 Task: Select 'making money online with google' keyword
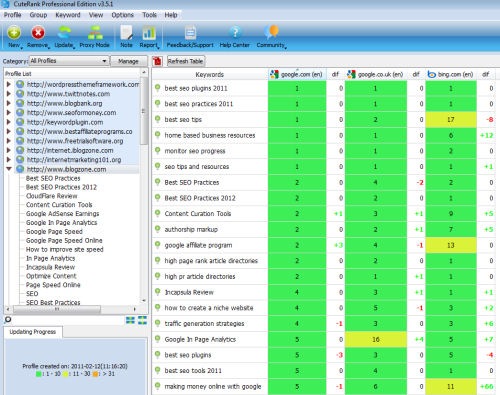[x=213, y=387]
